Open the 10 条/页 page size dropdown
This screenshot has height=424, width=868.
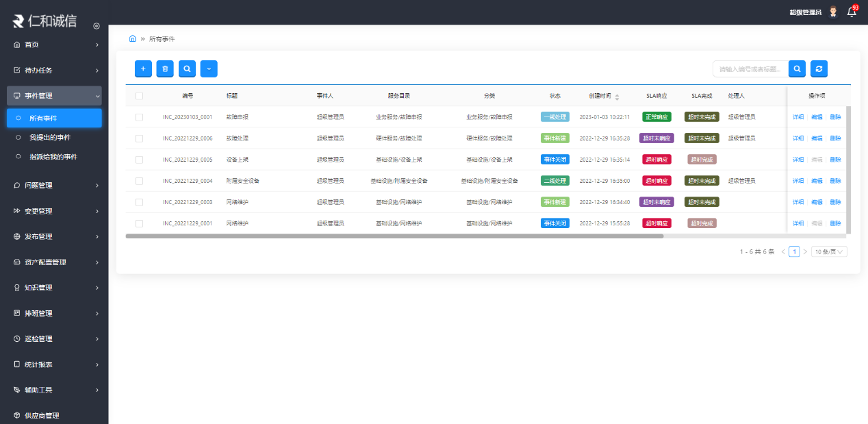coord(829,251)
